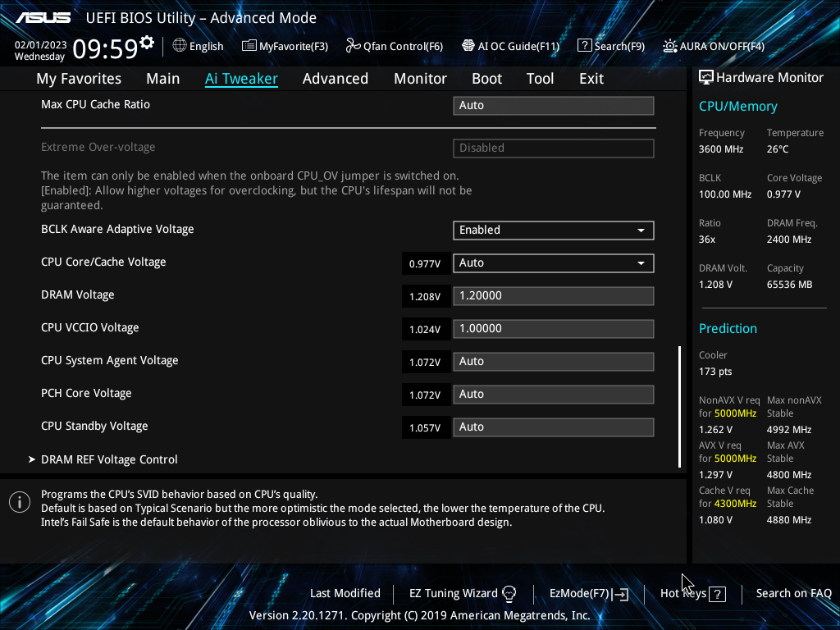Viewport: 840px width, 630px height.
Task: Click the 09:59 clock display
Action: click(x=105, y=48)
